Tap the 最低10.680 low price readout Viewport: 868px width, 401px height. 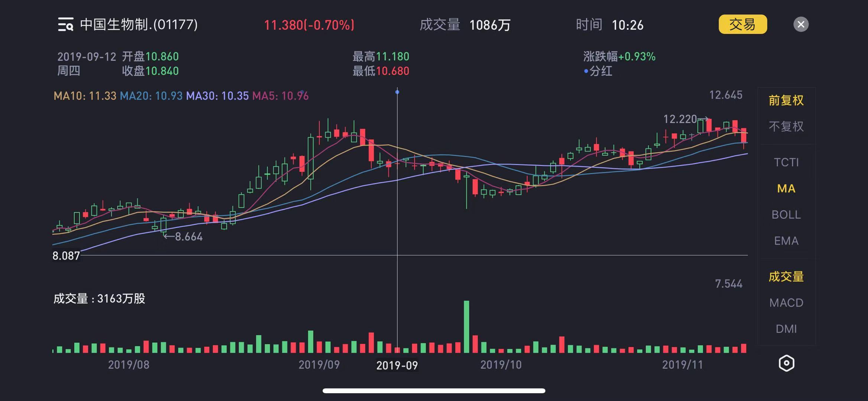[x=381, y=71]
